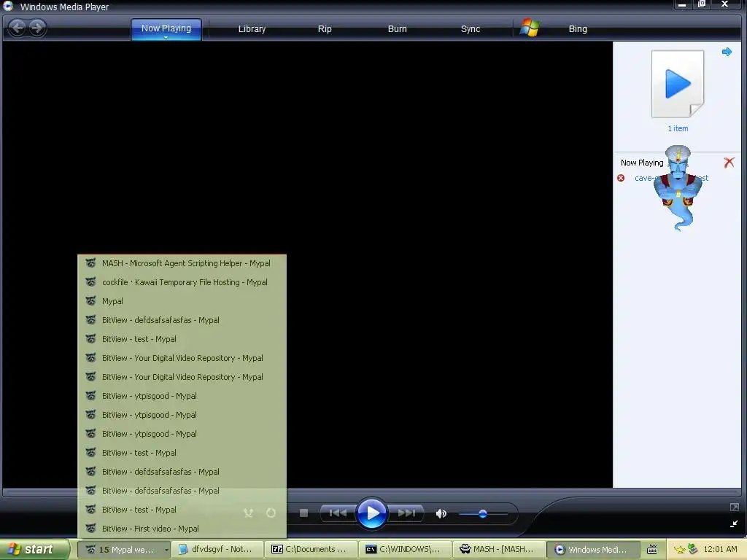Click the safely remove hardware tray icon

coord(692,550)
